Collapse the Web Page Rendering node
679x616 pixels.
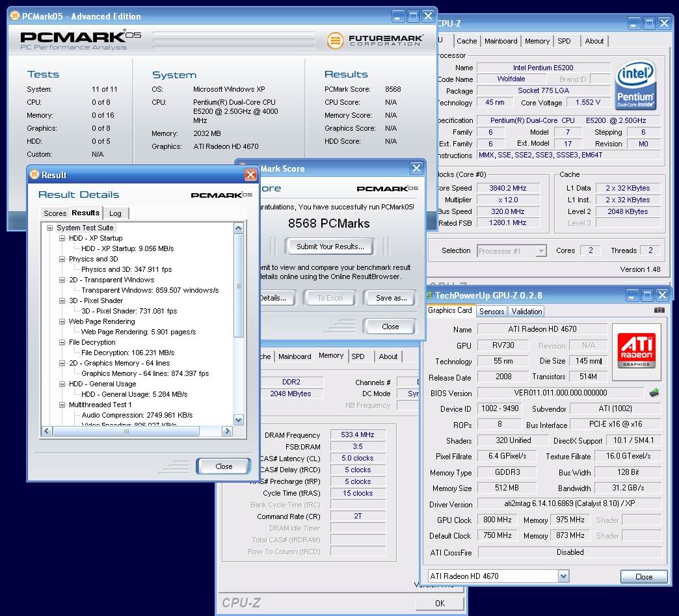[62, 321]
